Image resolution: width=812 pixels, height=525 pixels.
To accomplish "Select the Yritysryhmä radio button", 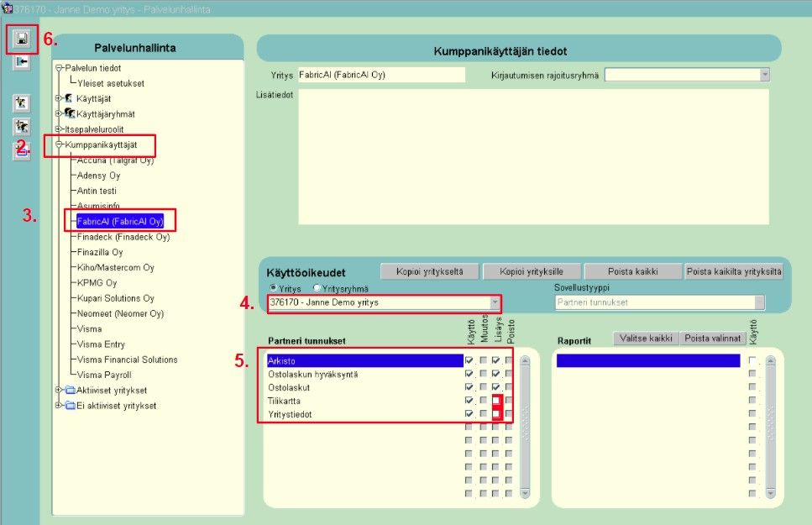I will pyautogui.click(x=317, y=287).
